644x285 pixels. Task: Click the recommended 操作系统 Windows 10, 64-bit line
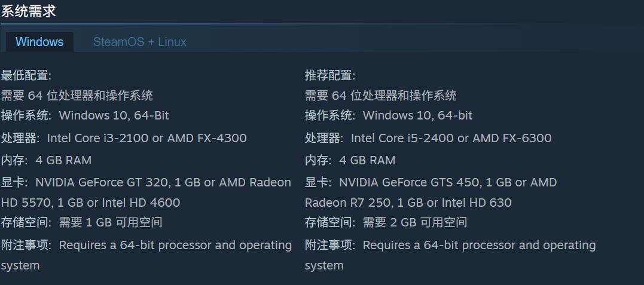[x=389, y=115]
